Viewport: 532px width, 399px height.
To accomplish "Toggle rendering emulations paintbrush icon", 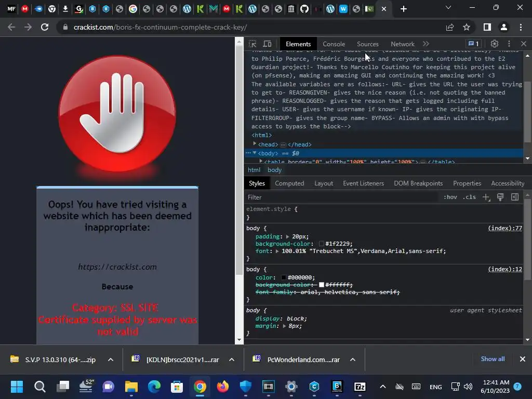I will point(500,197).
